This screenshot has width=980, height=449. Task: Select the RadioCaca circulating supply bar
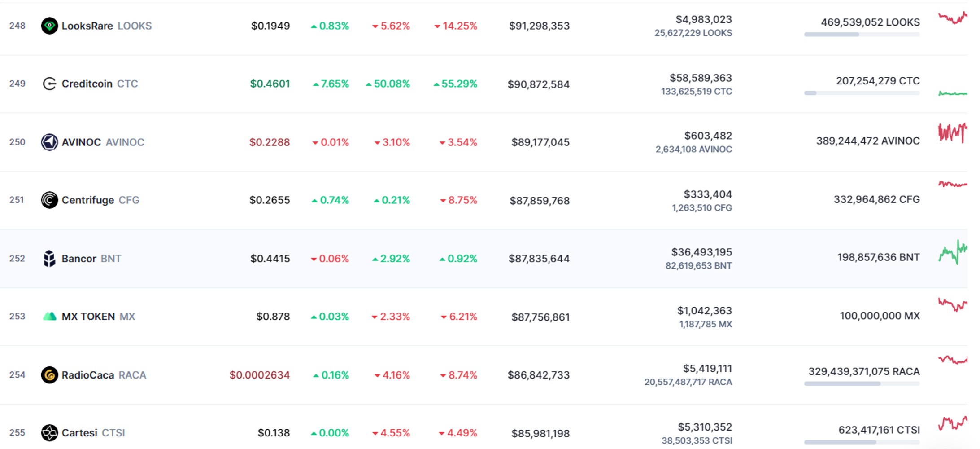[862, 383]
